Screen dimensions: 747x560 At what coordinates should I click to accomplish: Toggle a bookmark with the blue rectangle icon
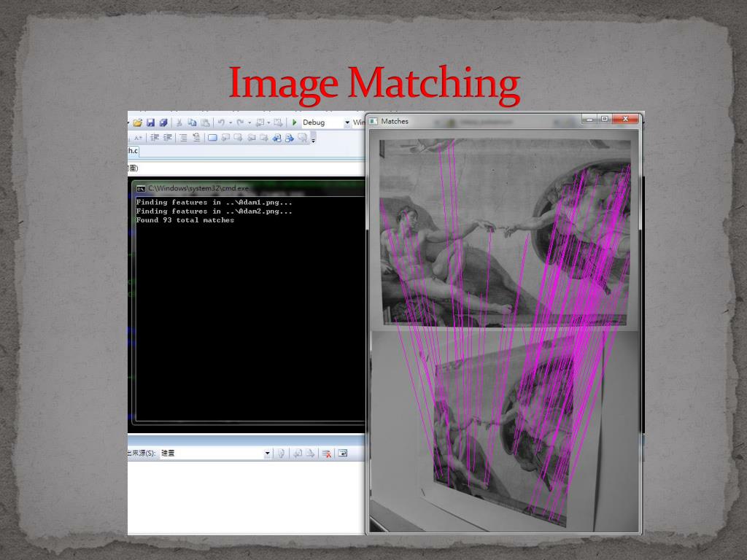point(212,138)
